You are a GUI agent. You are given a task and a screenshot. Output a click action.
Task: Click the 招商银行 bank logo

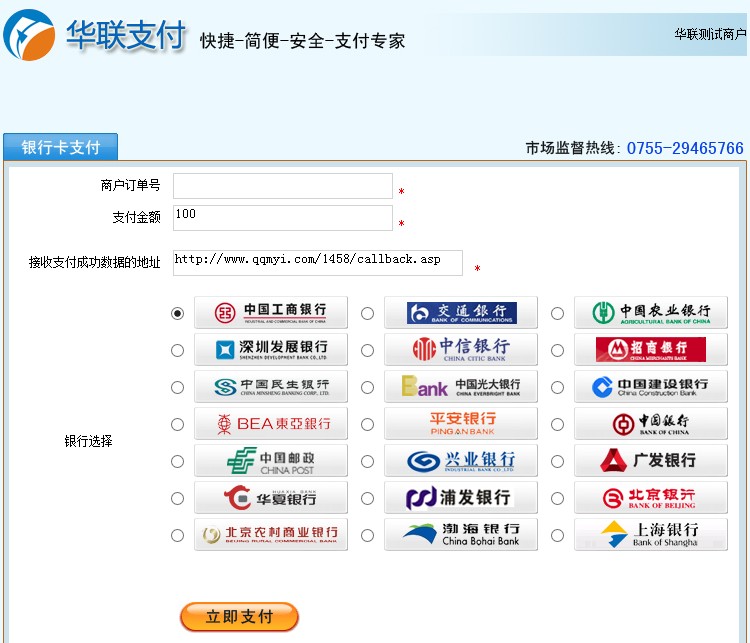[651, 350]
